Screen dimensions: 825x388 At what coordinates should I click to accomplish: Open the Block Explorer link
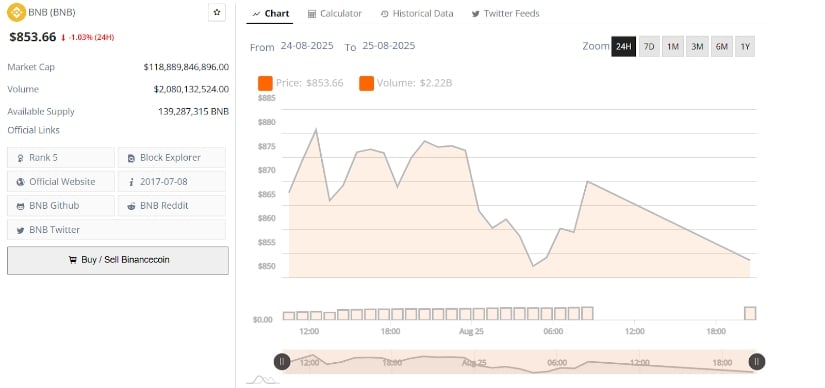point(172,157)
